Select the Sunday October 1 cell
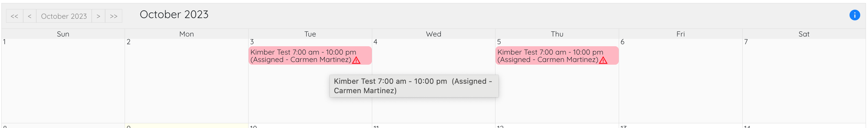Viewport: 868px width, 128px height. (63, 81)
